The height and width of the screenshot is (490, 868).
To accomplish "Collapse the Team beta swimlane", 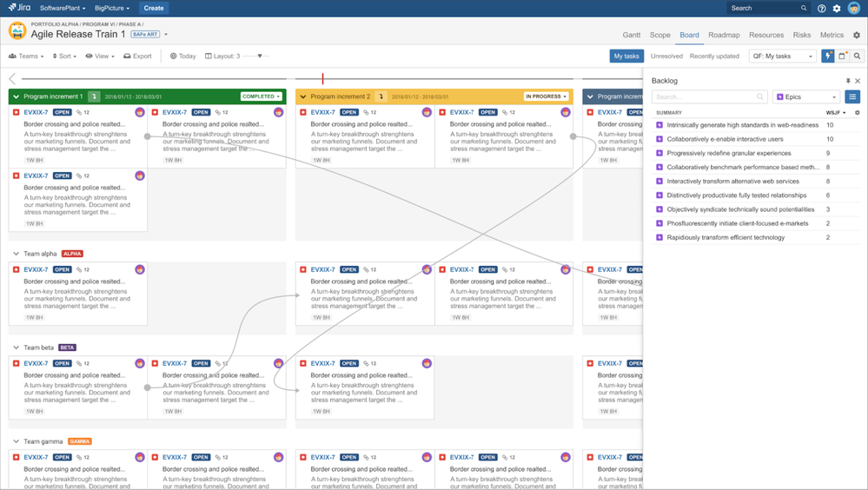I will 16,348.
